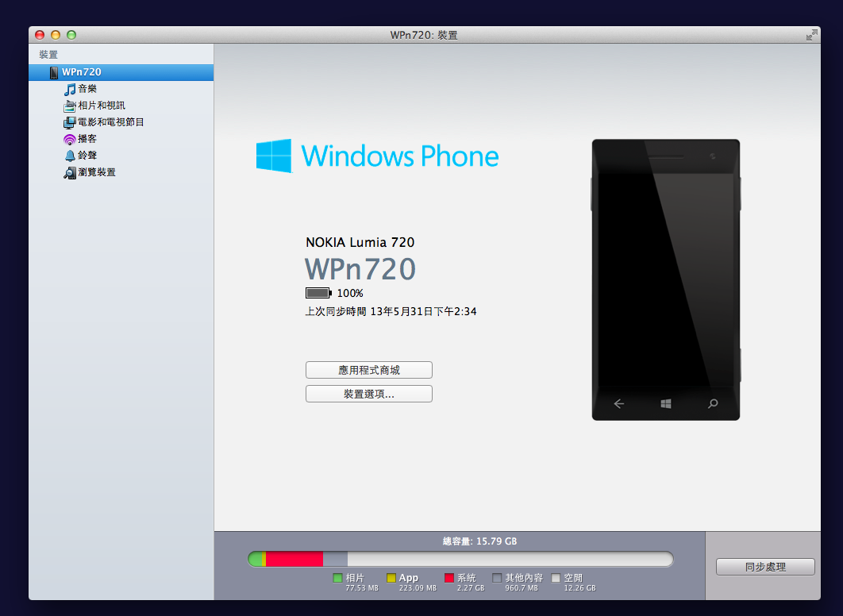
Task: Click the photo icon for 相片和視訊
Action: coord(69,106)
